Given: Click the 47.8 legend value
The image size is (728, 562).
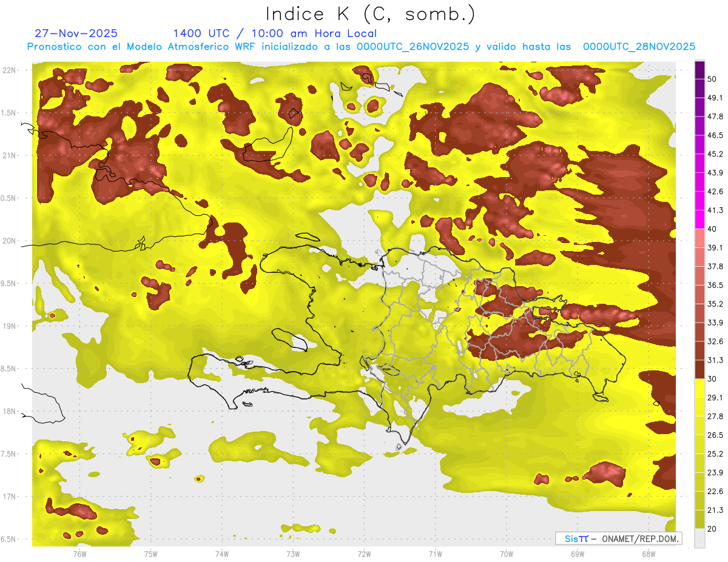Looking at the screenshot, I should coord(715,116).
